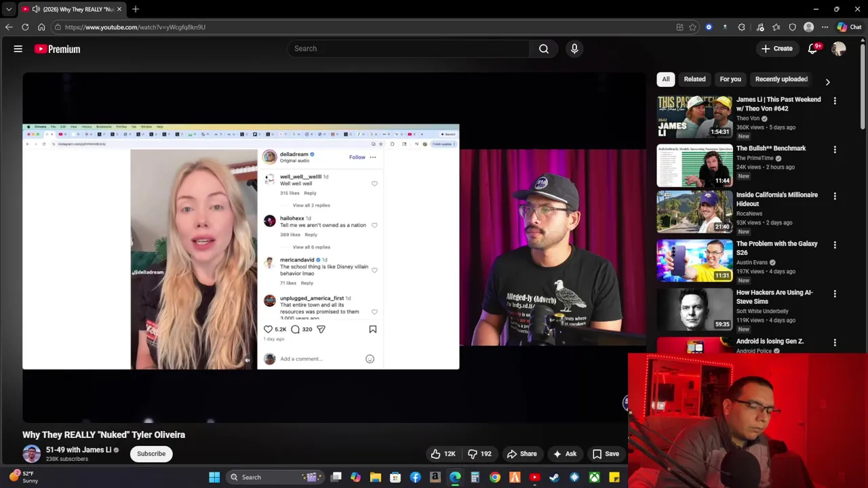Subscribe to 51-49 with James Li
This screenshot has width=868, height=488.
(x=151, y=454)
